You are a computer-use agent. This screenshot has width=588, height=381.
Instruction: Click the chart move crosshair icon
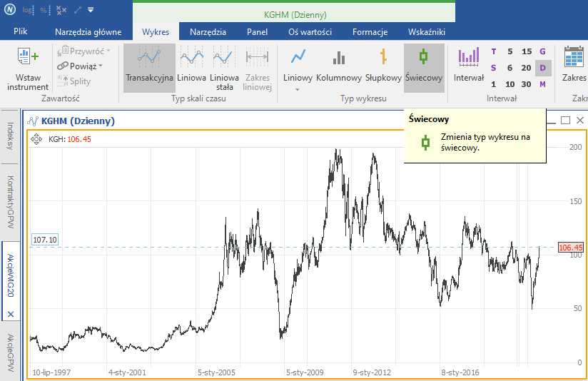(36, 139)
